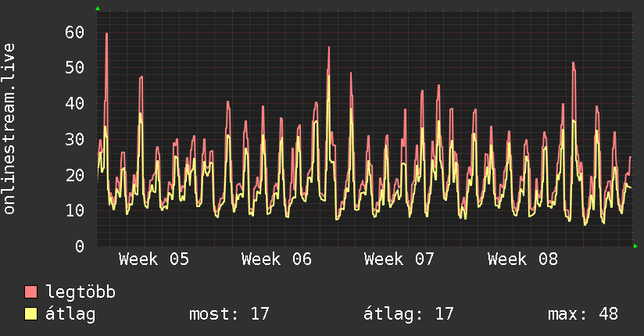
Task: Click the Week 05 x-axis label
Action: 154,259
